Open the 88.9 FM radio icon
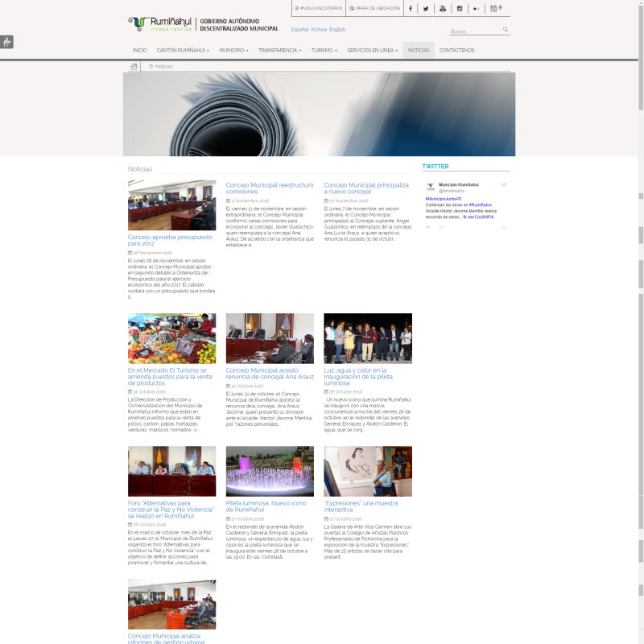 (496, 9)
